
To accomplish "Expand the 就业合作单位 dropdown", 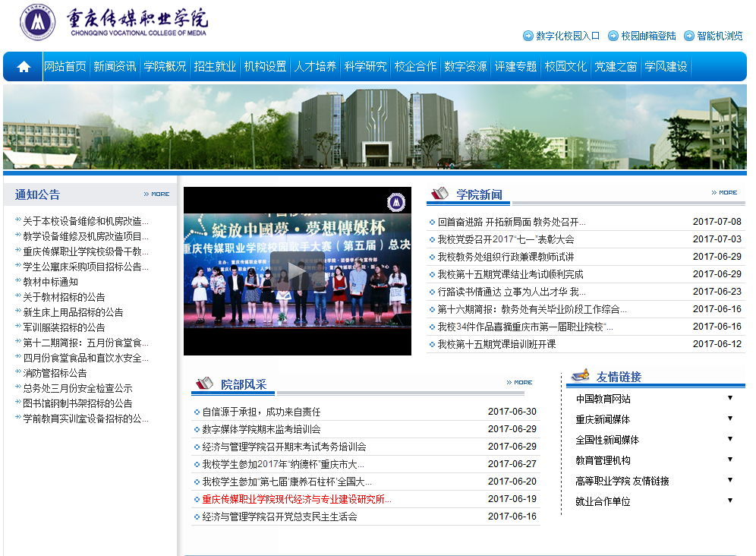I will (x=729, y=501).
